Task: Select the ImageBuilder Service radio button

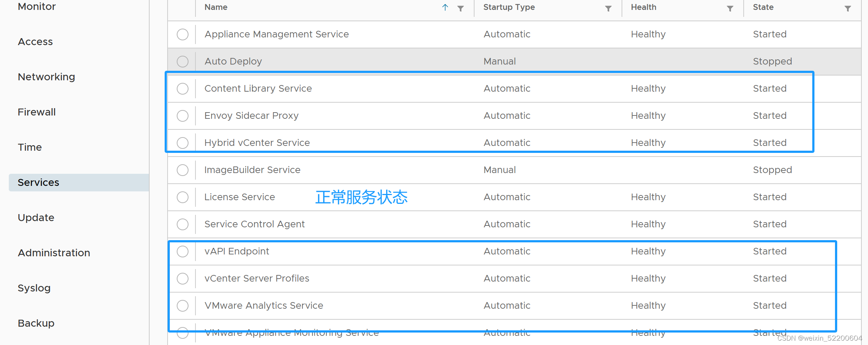Action: tap(183, 170)
